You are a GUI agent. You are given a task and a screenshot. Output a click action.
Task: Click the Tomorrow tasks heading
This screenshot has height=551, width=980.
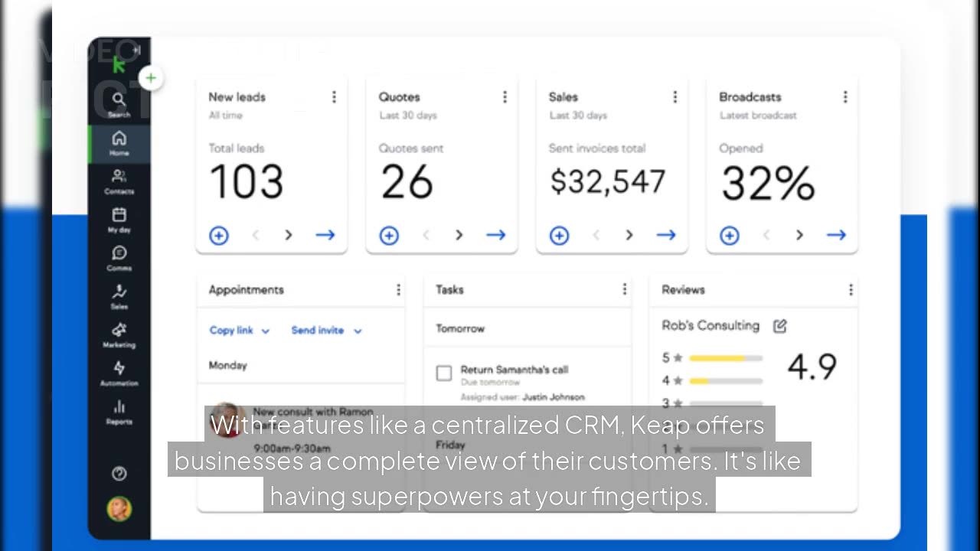[x=460, y=328]
